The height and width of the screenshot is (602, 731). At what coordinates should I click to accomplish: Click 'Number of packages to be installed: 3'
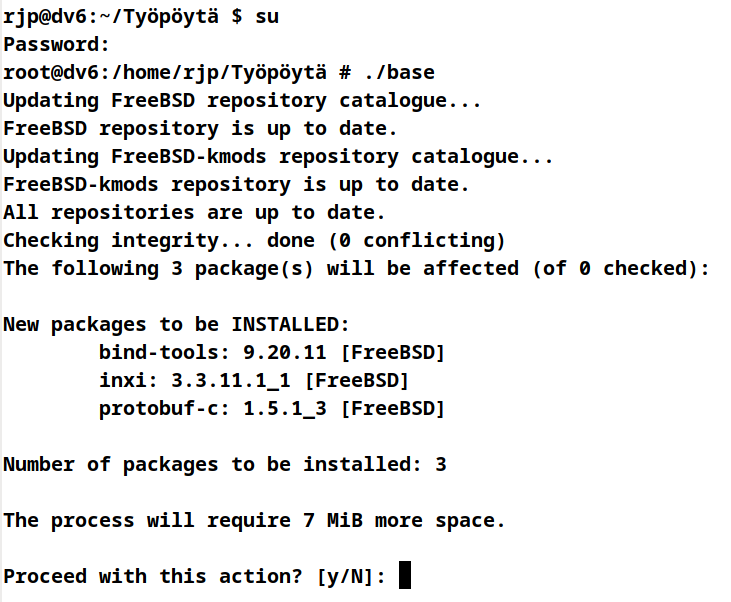tap(225, 464)
